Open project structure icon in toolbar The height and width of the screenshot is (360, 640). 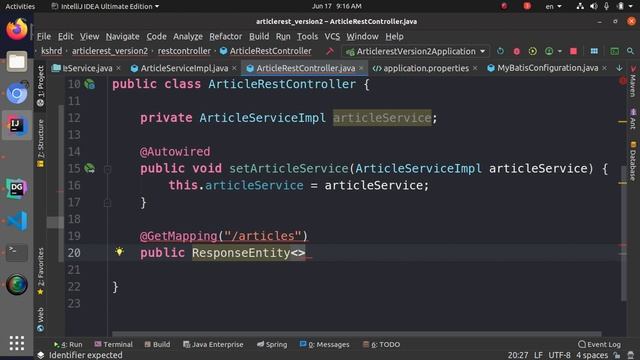click(594, 51)
